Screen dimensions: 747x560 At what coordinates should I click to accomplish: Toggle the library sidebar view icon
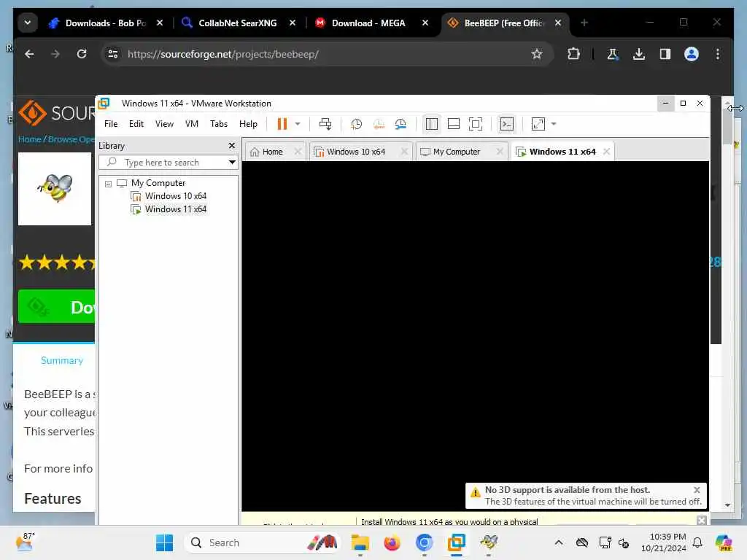[x=432, y=124]
